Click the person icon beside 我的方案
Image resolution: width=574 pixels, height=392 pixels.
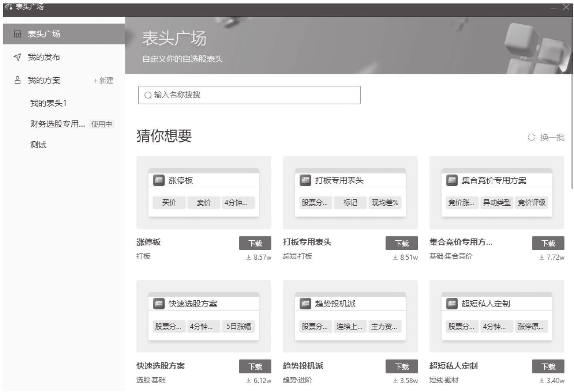(17, 80)
